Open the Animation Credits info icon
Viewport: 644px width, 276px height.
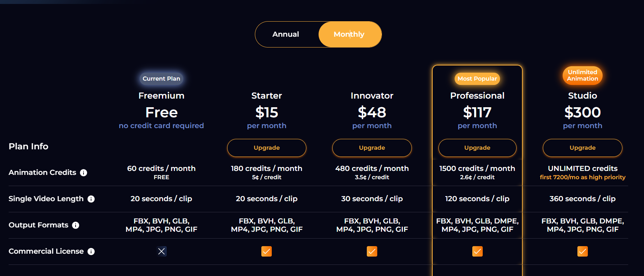(x=84, y=173)
